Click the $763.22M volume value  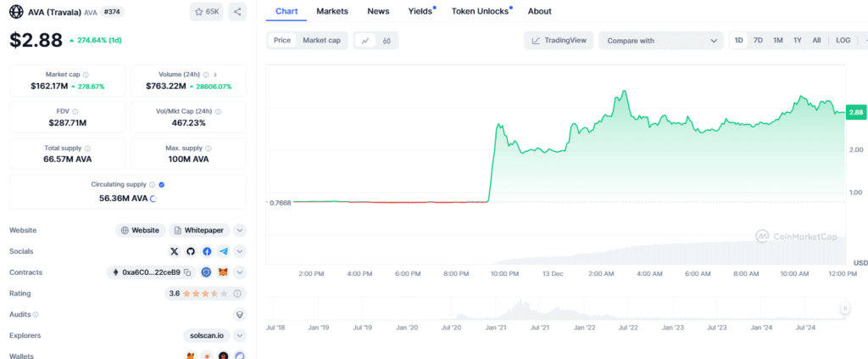165,87
